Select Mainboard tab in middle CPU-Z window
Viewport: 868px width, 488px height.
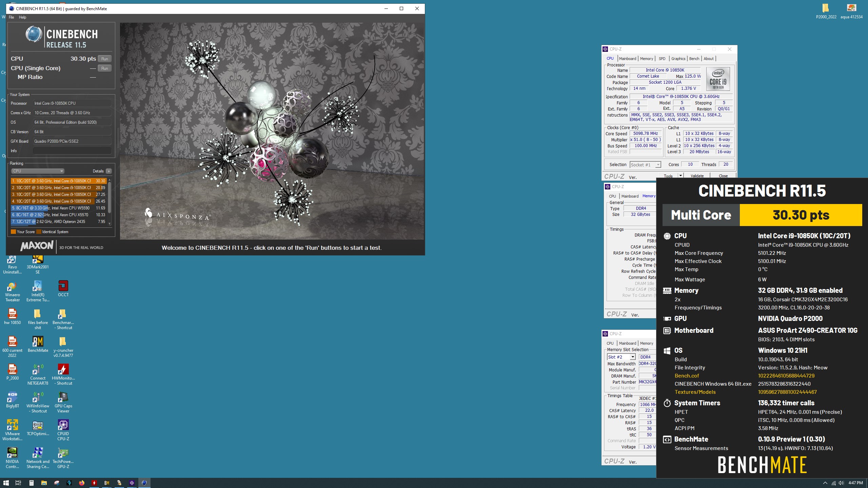point(630,196)
